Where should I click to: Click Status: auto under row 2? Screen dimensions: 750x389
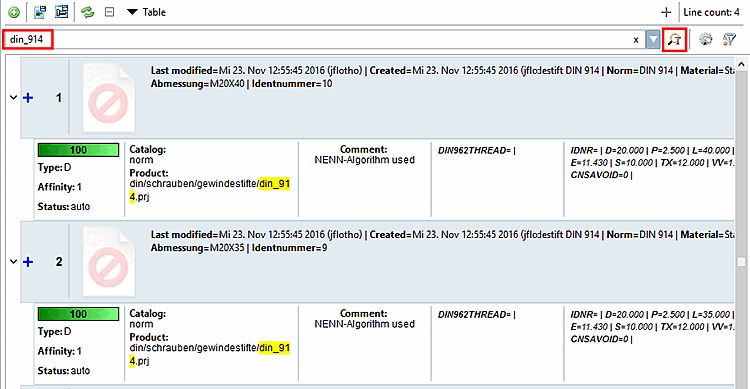point(64,371)
